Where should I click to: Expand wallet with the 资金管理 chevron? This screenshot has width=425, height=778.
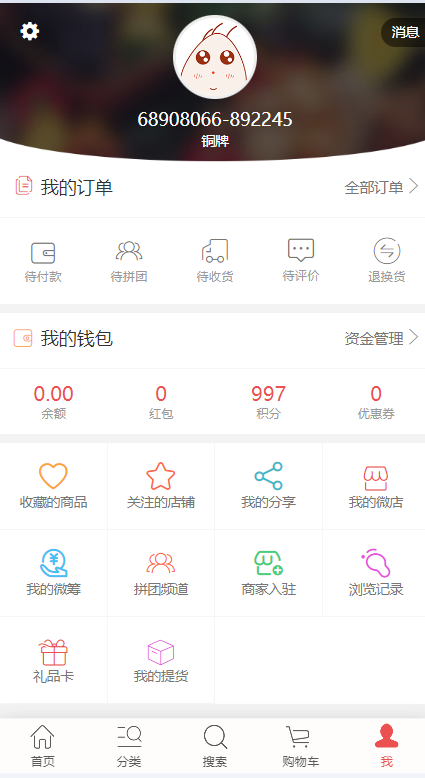[x=414, y=338]
